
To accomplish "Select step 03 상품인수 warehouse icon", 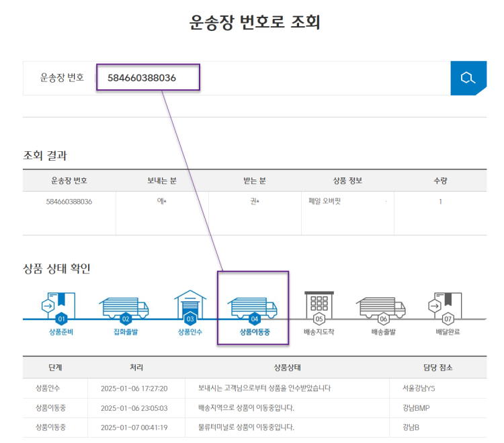I will coord(190,307).
